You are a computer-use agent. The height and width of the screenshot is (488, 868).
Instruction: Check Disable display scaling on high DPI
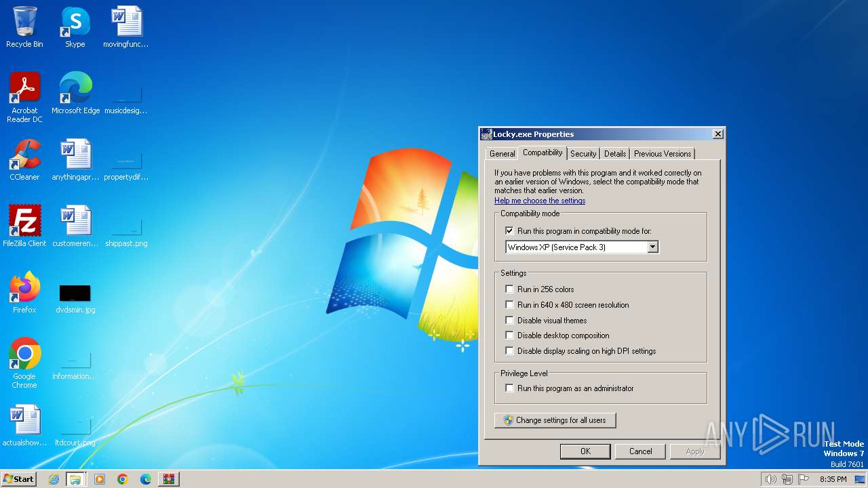(510, 351)
